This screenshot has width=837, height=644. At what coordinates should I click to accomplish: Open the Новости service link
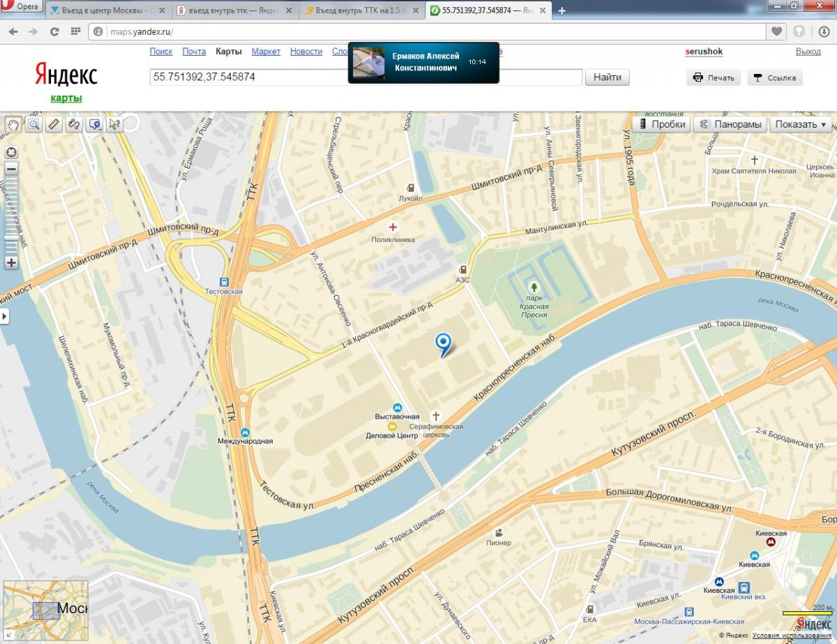point(306,52)
